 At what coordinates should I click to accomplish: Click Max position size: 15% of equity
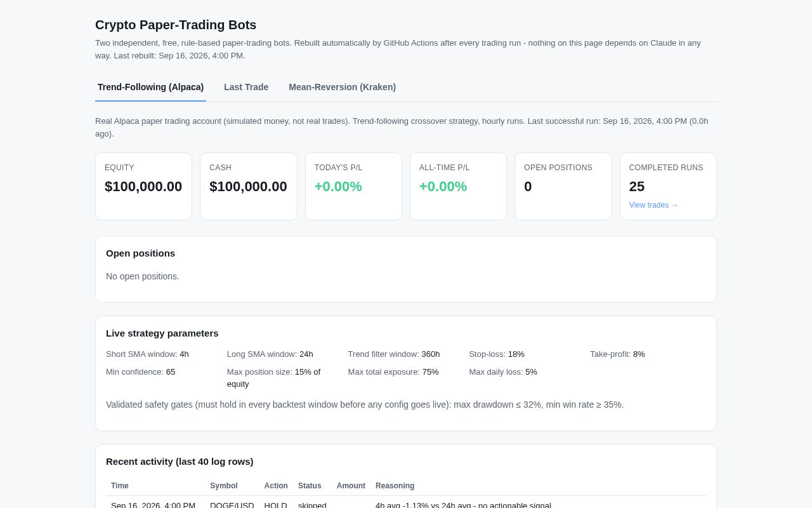pos(274,378)
